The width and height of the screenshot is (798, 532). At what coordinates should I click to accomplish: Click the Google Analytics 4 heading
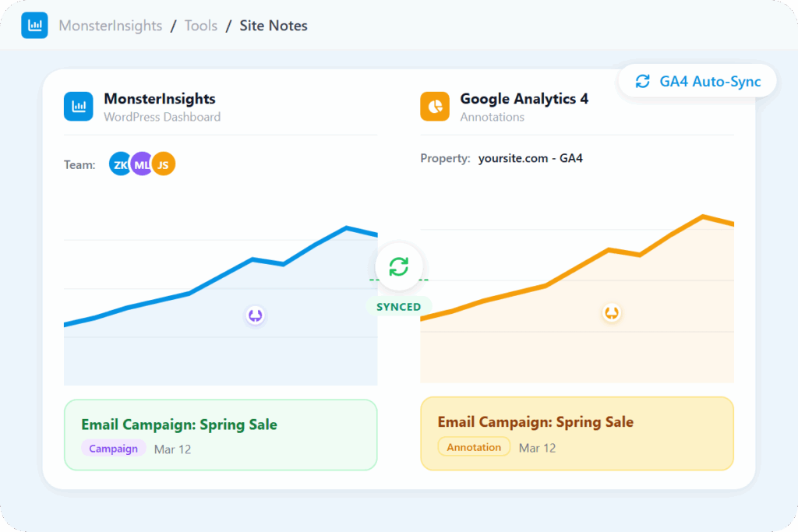(x=524, y=99)
